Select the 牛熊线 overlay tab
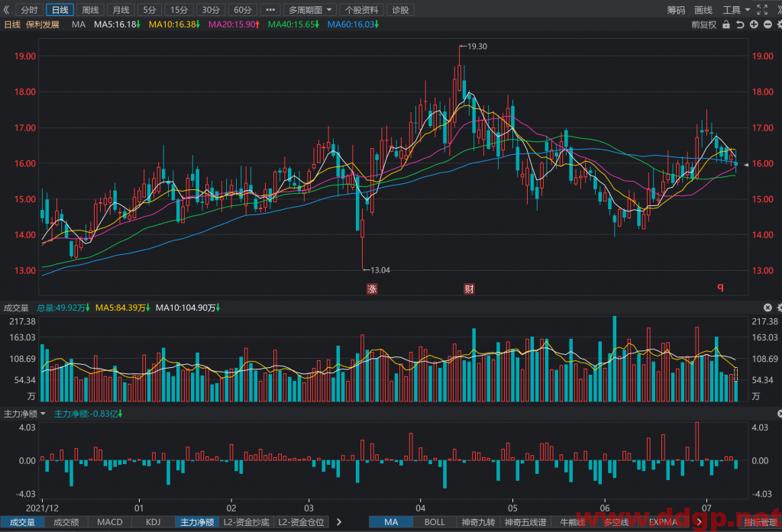This screenshot has width=782, height=532. click(572, 522)
